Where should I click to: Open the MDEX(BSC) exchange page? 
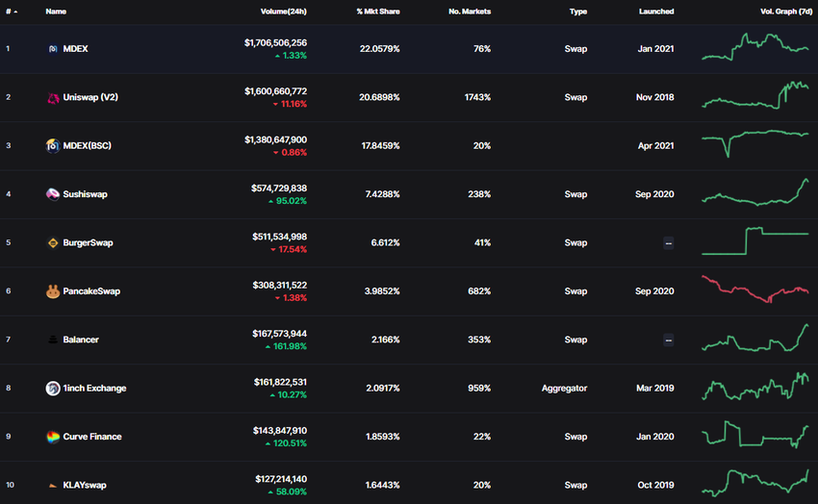88,145
